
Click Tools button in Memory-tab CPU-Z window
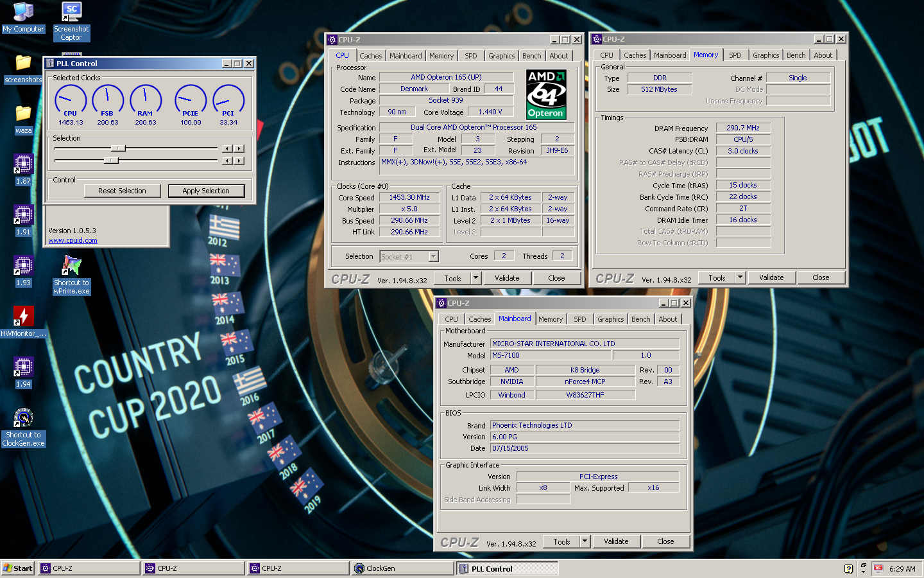pos(717,277)
